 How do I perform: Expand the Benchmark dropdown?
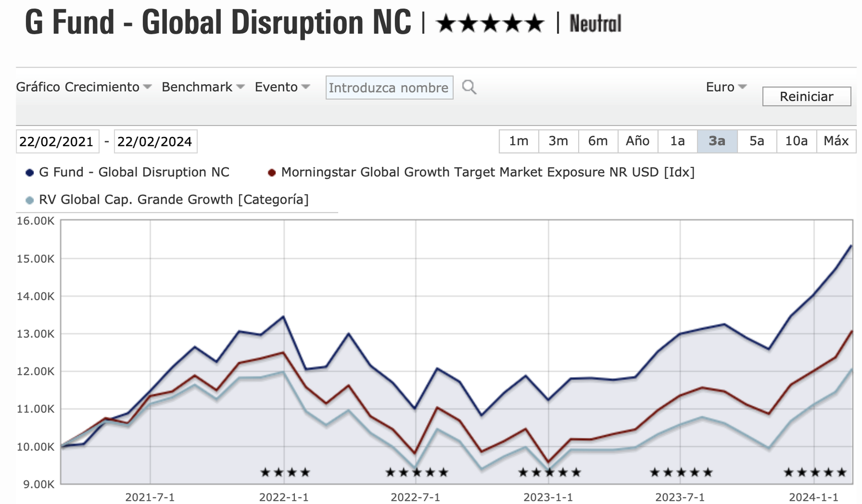(x=203, y=87)
